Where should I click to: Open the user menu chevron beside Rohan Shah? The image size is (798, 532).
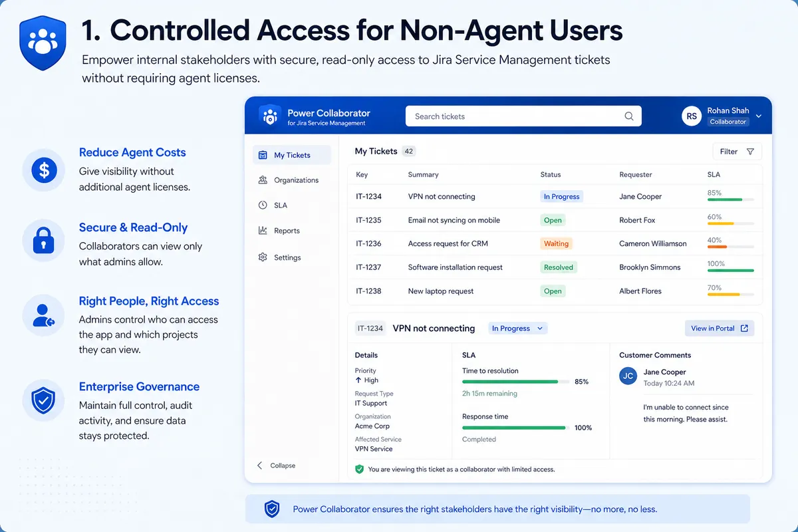[x=759, y=116]
